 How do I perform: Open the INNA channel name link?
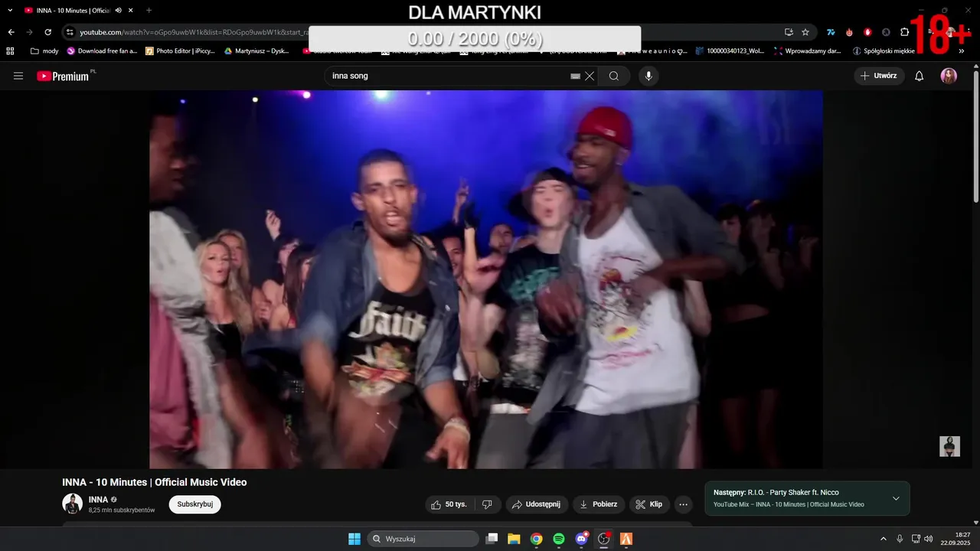(x=98, y=500)
